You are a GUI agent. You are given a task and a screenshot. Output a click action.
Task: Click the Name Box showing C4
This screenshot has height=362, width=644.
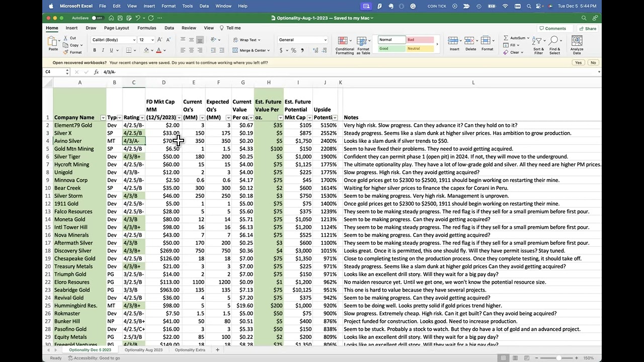[55, 72]
